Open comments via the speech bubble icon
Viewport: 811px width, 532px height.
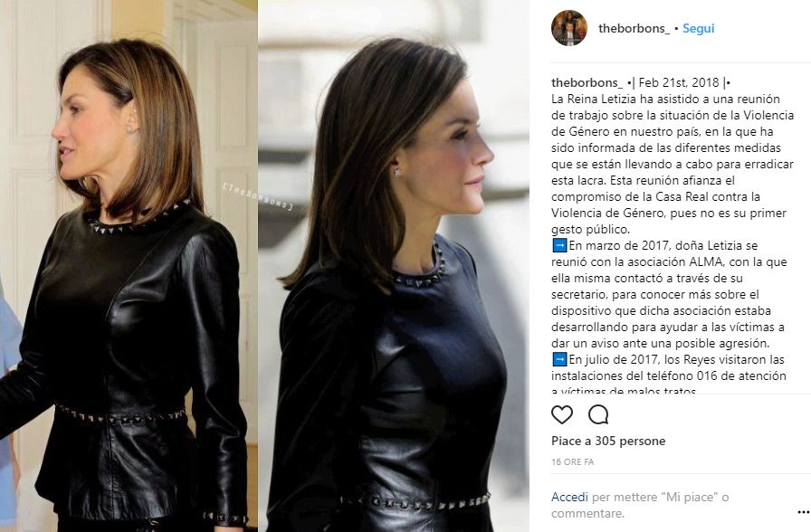tap(598, 414)
